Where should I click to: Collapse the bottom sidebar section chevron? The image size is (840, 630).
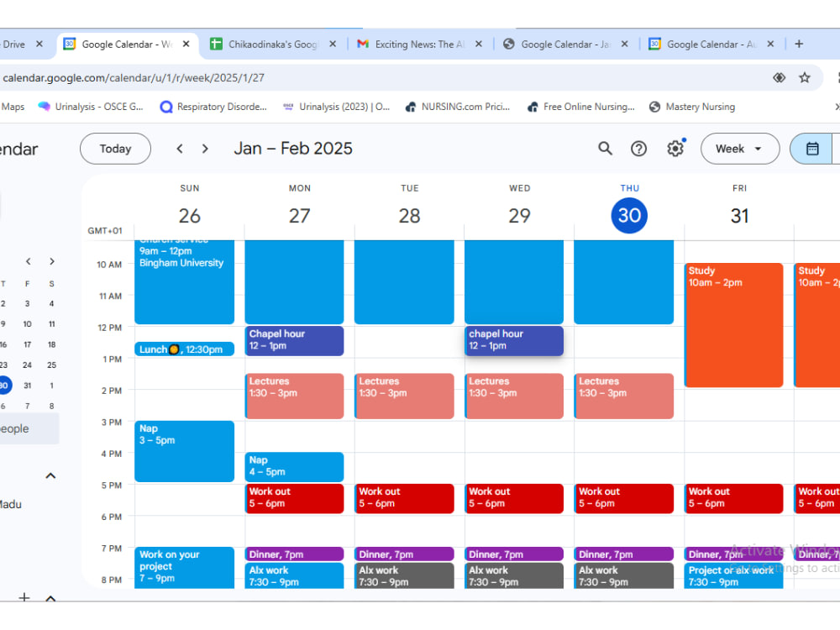[x=50, y=598]
